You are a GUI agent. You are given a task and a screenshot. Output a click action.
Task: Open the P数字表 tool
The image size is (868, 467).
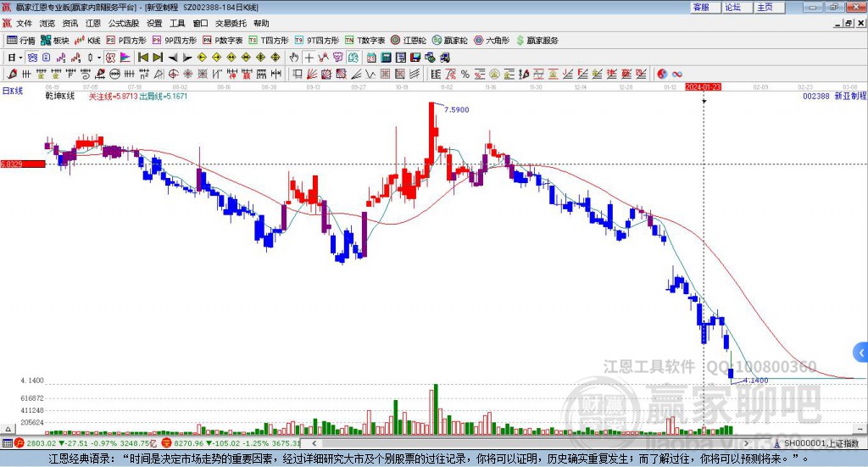(x=223, y=41)
